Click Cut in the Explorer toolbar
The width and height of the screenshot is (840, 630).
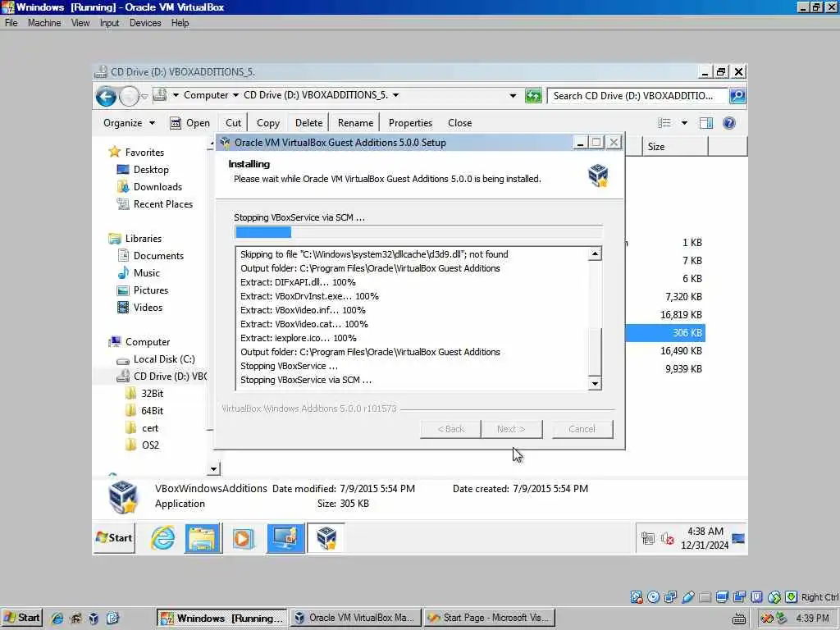click(x=233, y=123)
